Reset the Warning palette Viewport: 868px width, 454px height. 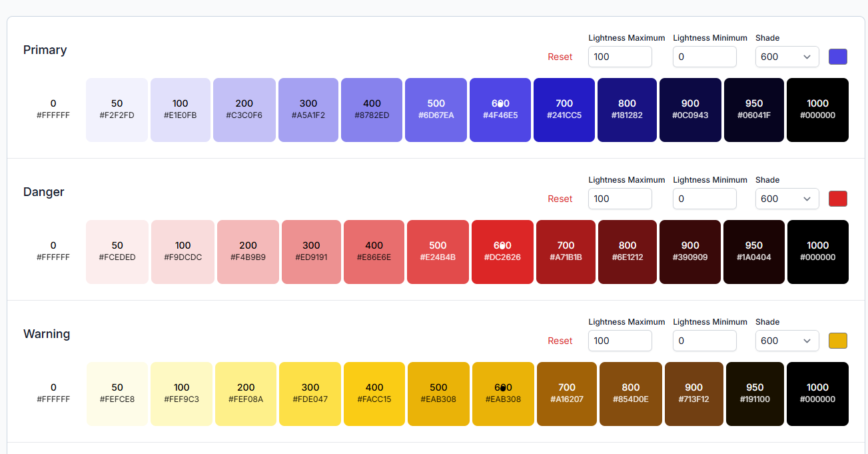pyautogui.click(x=560, y=341)
